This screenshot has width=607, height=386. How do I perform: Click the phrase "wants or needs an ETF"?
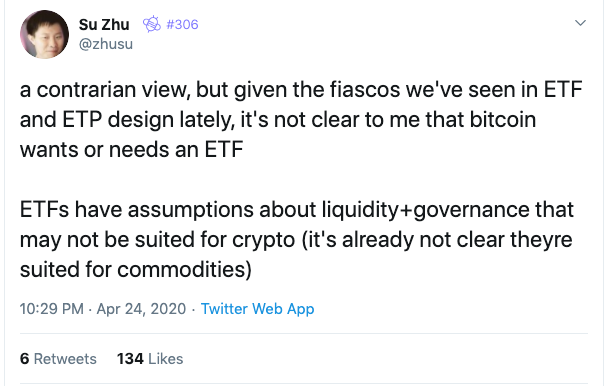[x=132, y=149]
